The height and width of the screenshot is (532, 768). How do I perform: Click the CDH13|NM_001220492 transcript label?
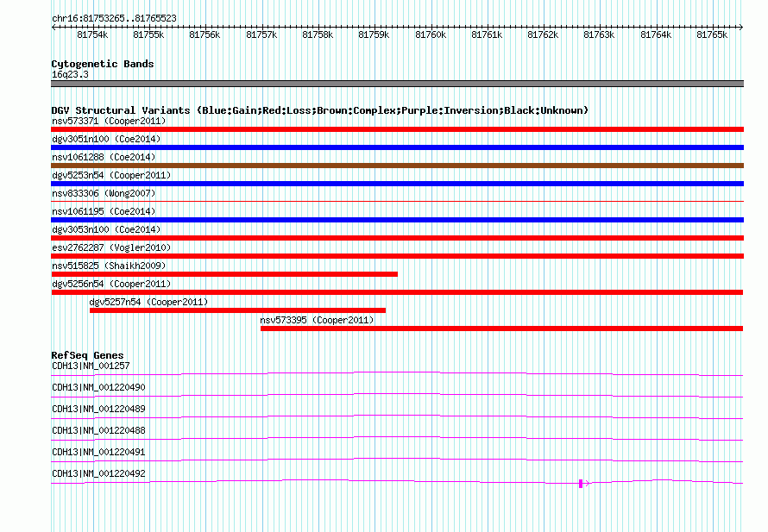point(98,473)
